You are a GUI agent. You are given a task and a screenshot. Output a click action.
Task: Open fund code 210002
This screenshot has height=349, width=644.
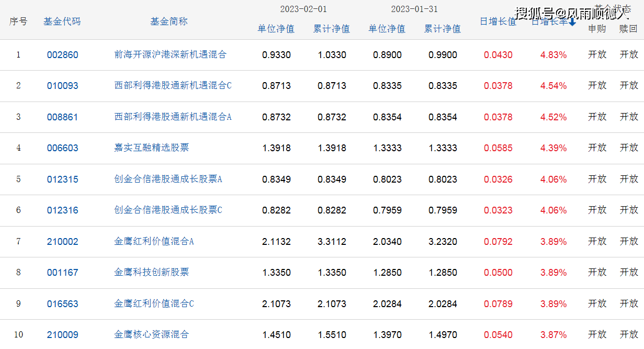62,242
